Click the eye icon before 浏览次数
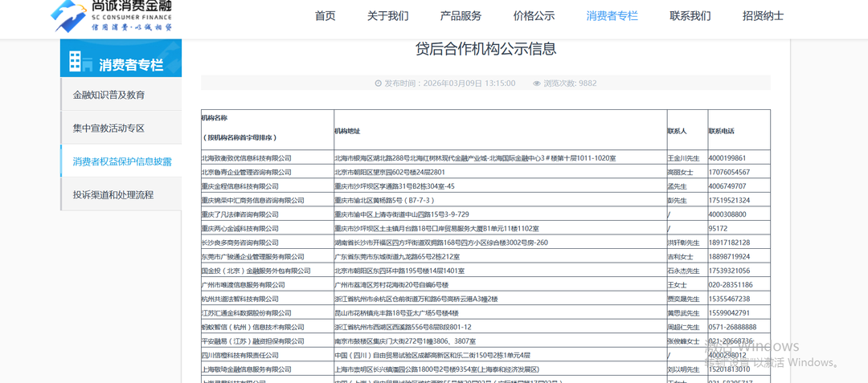Viewport: 868px width, 383px height. tap(537, 83)
